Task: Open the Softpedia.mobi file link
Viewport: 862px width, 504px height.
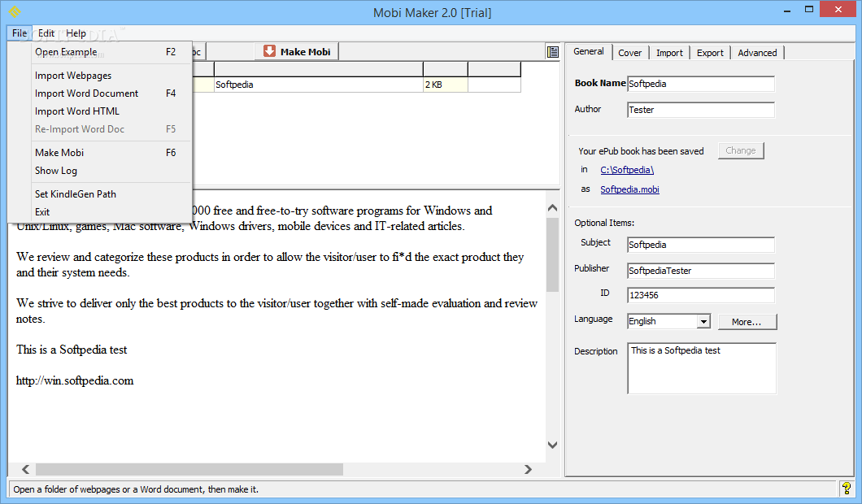Action: pyautogui.click(x=629, y=189)
